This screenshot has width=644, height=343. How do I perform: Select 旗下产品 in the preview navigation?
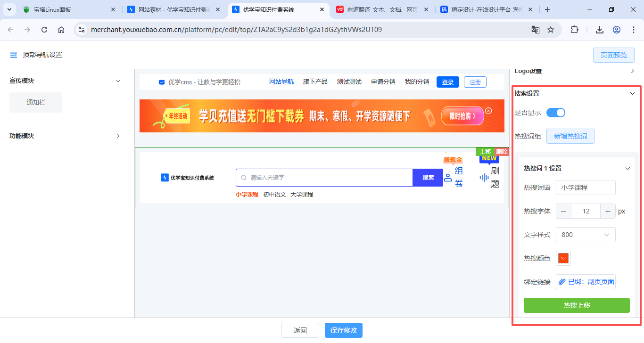point(315,82)
